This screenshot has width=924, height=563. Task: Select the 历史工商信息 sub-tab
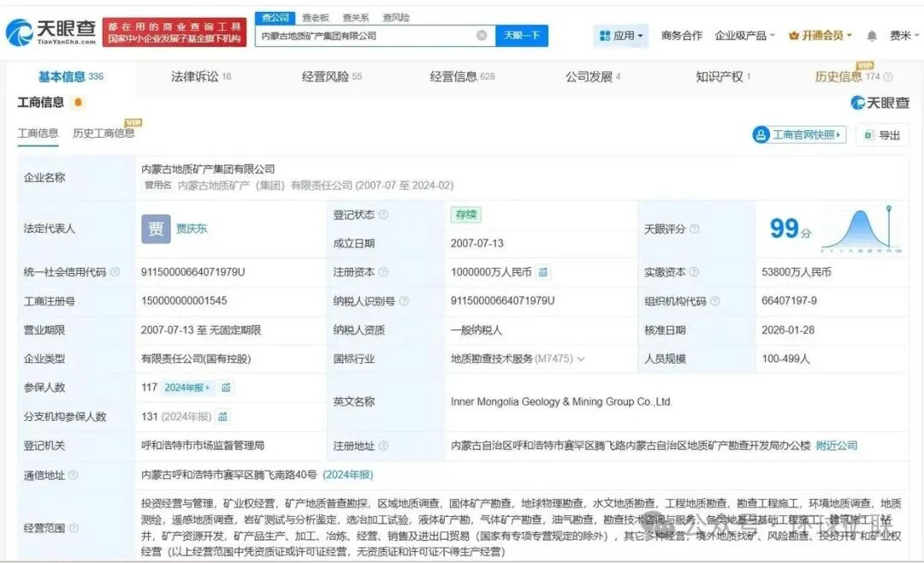pyautogui.click(x=104, y=133)
